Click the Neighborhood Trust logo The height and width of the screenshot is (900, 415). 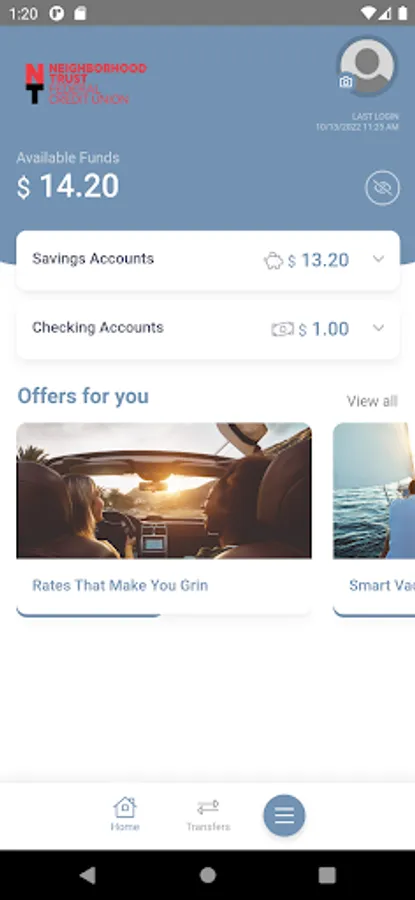coord(86,83)
